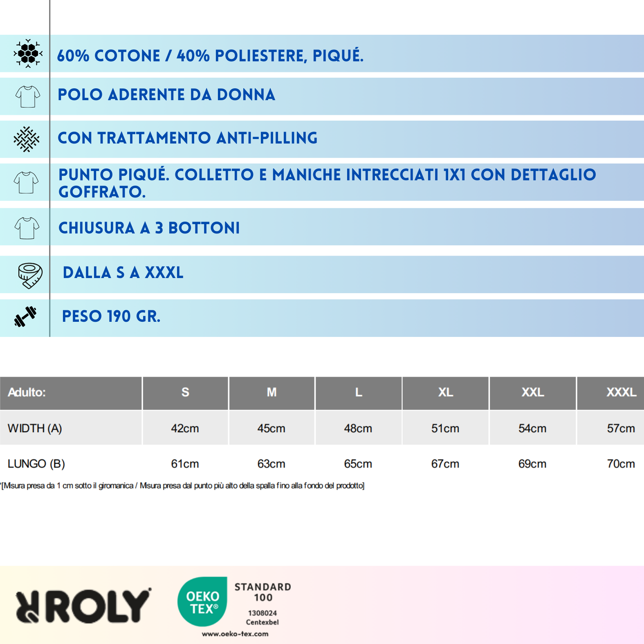Screen dimensions: 644x644
Task: Click the Standard 100 certificate text
Action: [x=263, y=592]
